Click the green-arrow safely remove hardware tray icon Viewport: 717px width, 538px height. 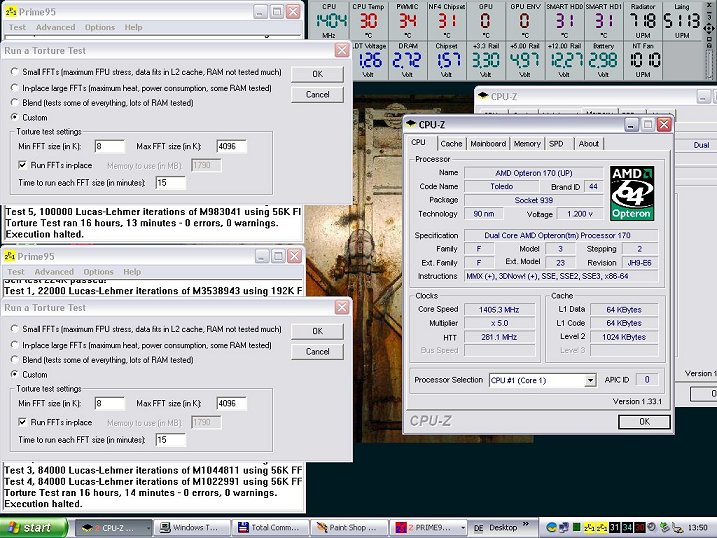(664, 527)
